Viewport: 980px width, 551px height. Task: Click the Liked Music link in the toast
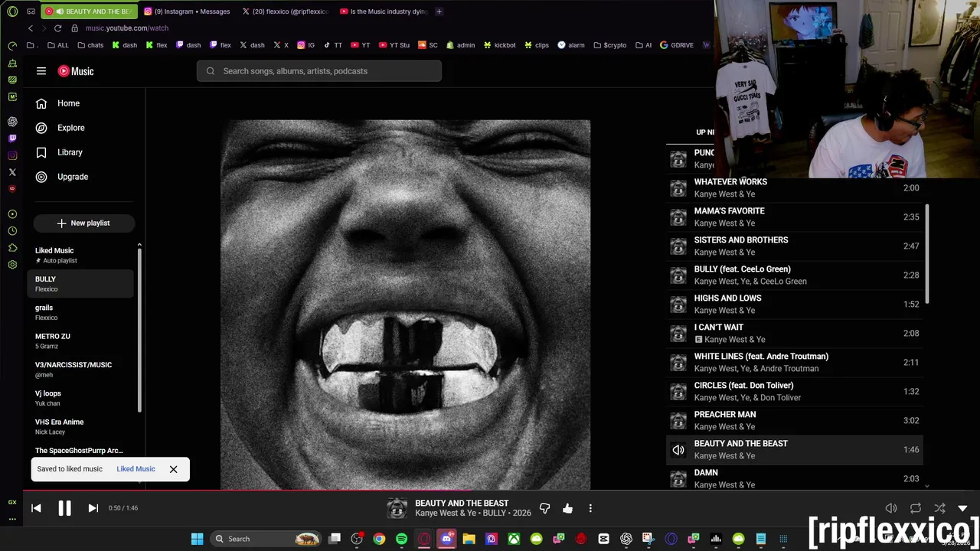(x=136, y=469)
